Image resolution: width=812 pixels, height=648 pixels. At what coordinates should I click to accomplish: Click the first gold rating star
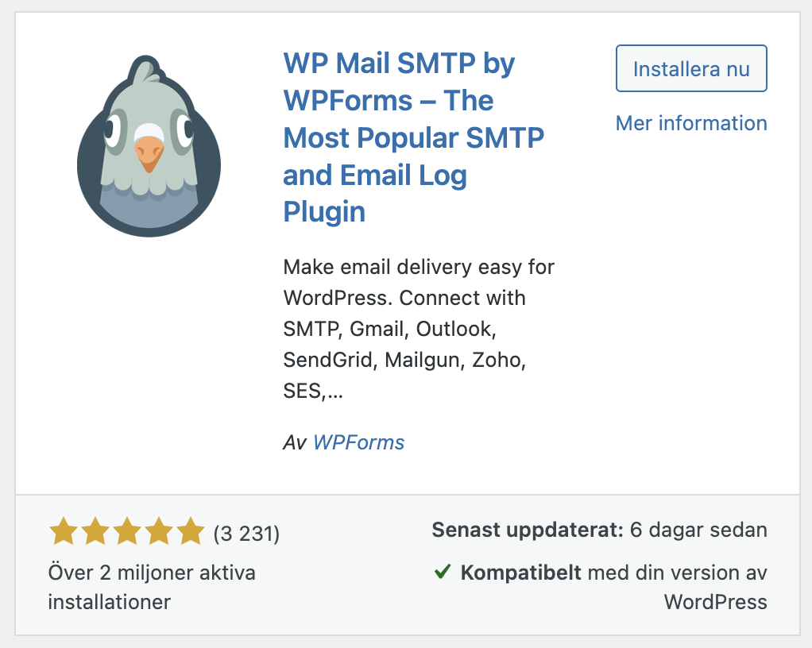64,531
